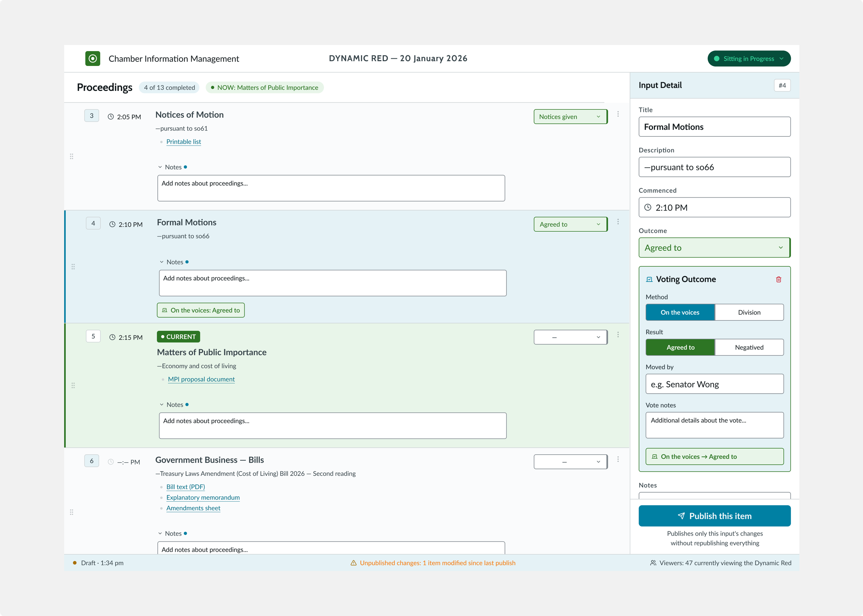Open more options for Notices of Motion
The height and width of the screenshot is (616, 863).
[x=618, y=114]
